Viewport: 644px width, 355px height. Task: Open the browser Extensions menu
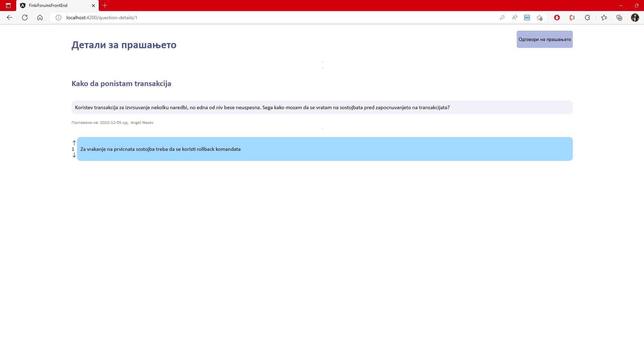point(587,18)
